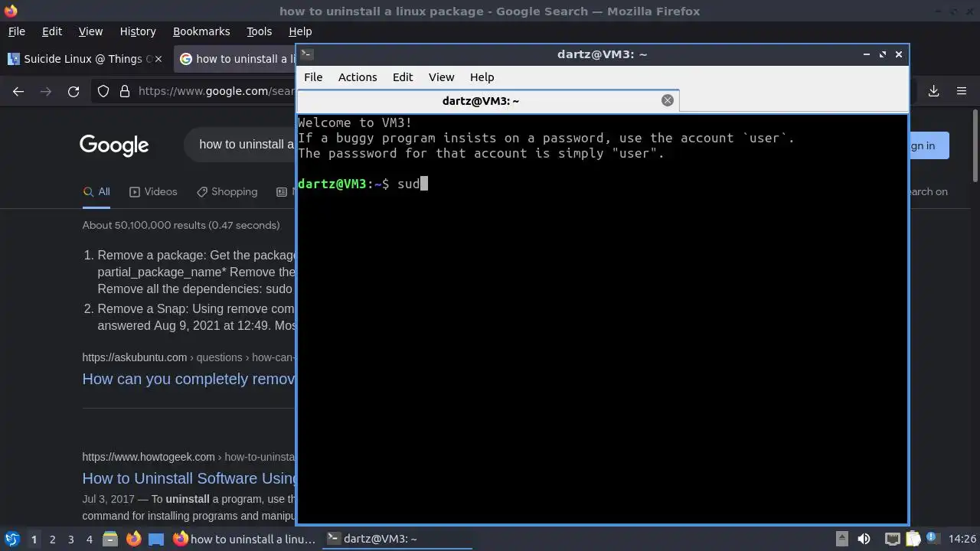Switch to workspace 2
Screen dimensions: 980x551
(52, 539)
